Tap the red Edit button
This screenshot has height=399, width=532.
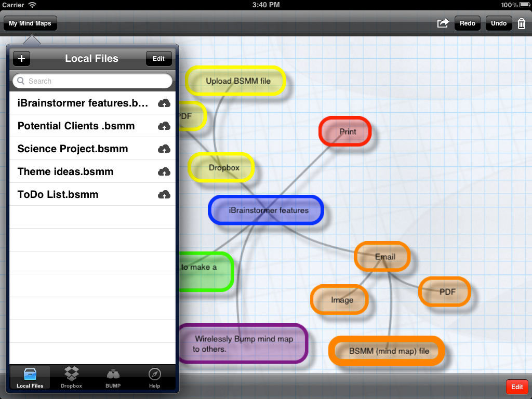click(x=517, y=387)
